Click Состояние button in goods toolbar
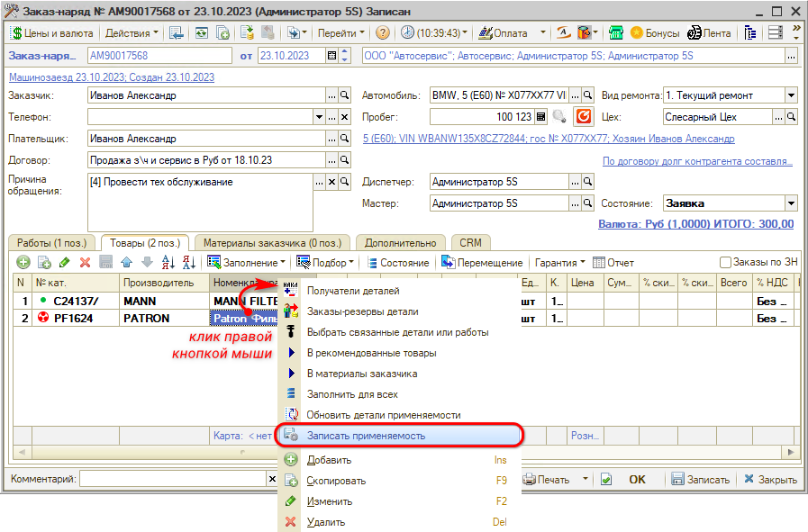Image resolution: width=808 pixels, height=532 pixels. tap(398, 263)
